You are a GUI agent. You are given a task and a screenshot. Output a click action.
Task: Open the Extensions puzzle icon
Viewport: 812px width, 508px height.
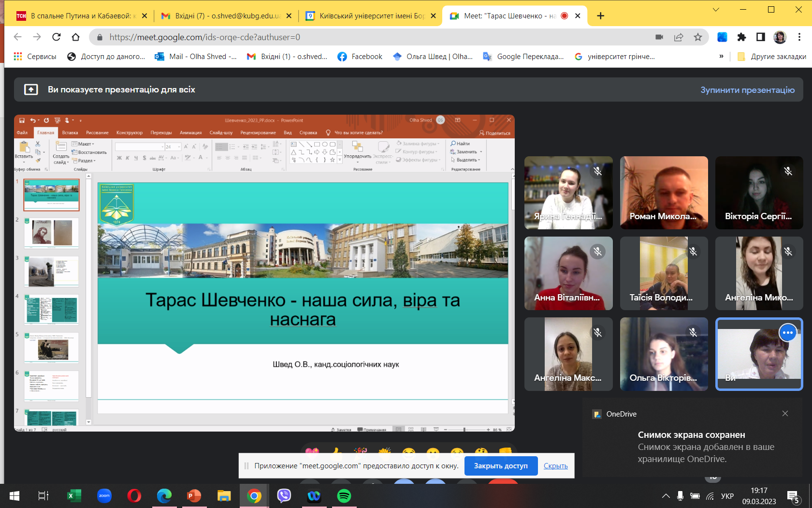(x=741, y=37)
